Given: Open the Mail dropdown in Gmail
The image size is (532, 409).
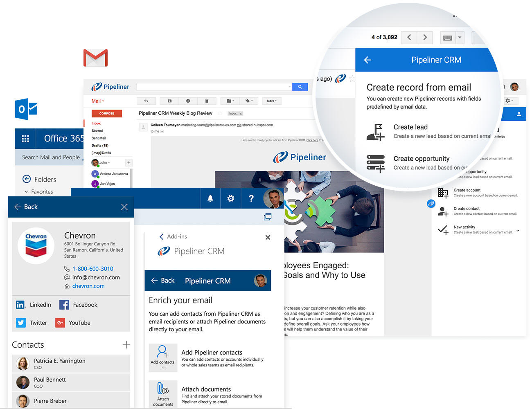Looking at the screenshot, I should [x=98, y=101].
